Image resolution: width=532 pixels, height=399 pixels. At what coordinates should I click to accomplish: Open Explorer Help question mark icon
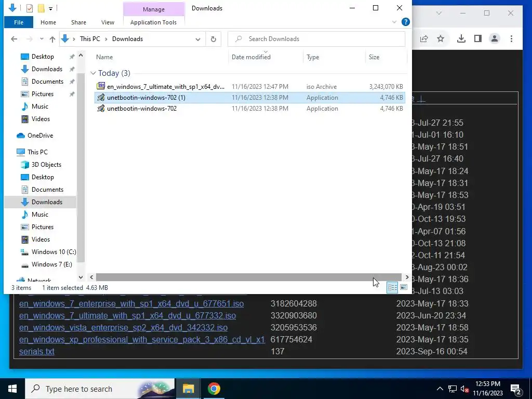(x=405, y=22)
